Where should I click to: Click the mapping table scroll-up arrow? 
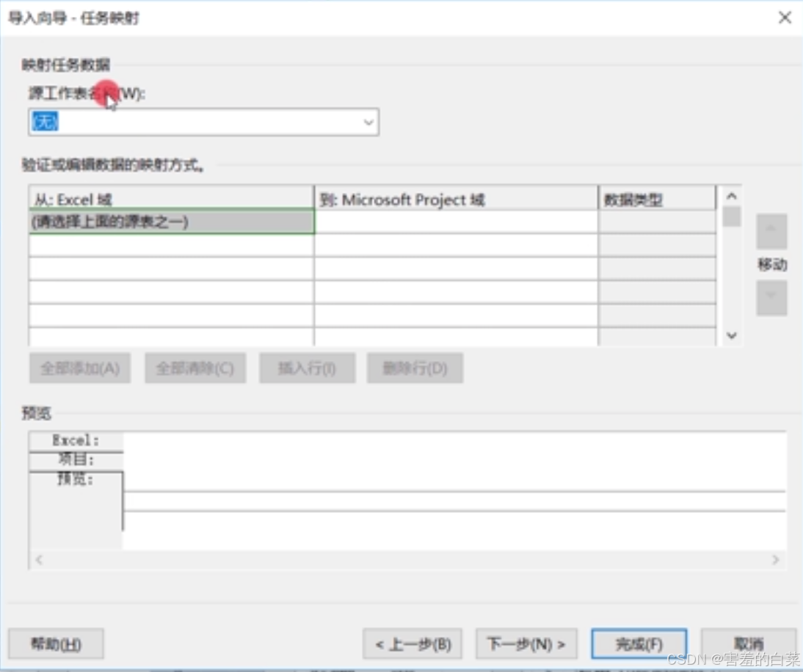click(731, 196)
